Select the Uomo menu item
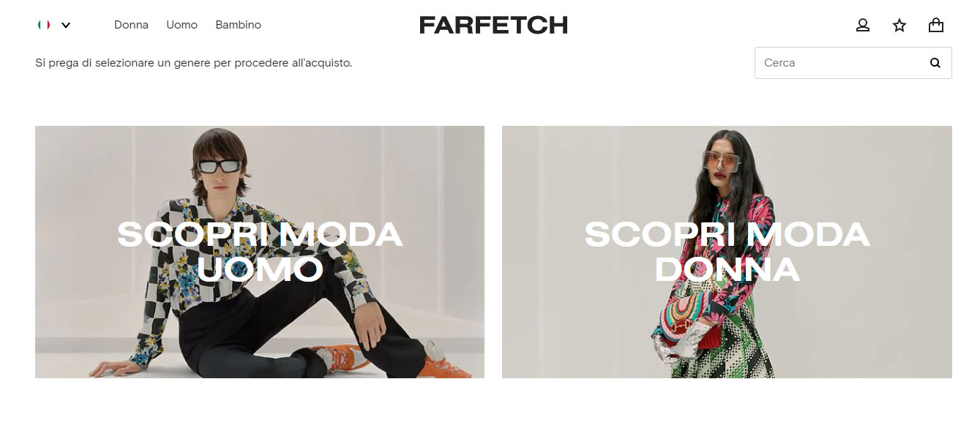 point(182,25)
